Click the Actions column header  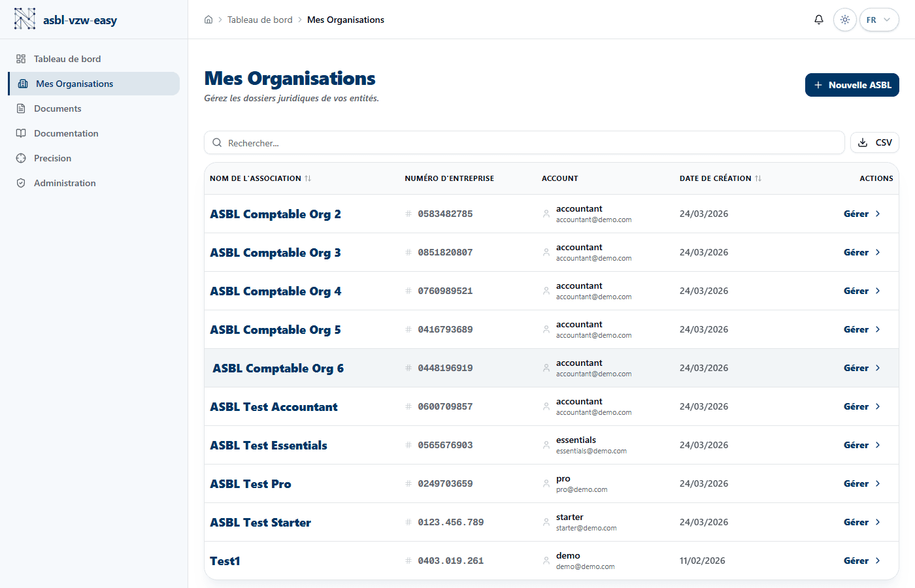pos(876,178)
